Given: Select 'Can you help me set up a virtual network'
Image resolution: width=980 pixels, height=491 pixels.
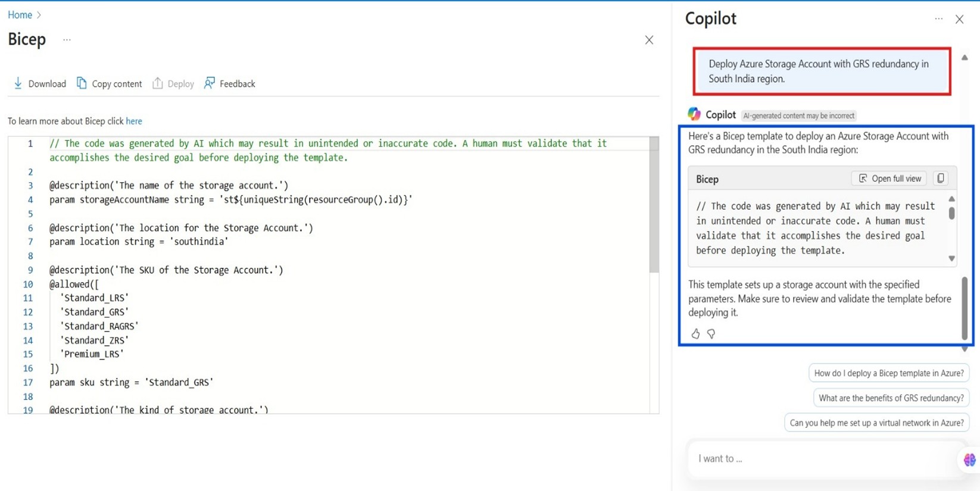Looking at the screenshot, I should click(876, 423).
